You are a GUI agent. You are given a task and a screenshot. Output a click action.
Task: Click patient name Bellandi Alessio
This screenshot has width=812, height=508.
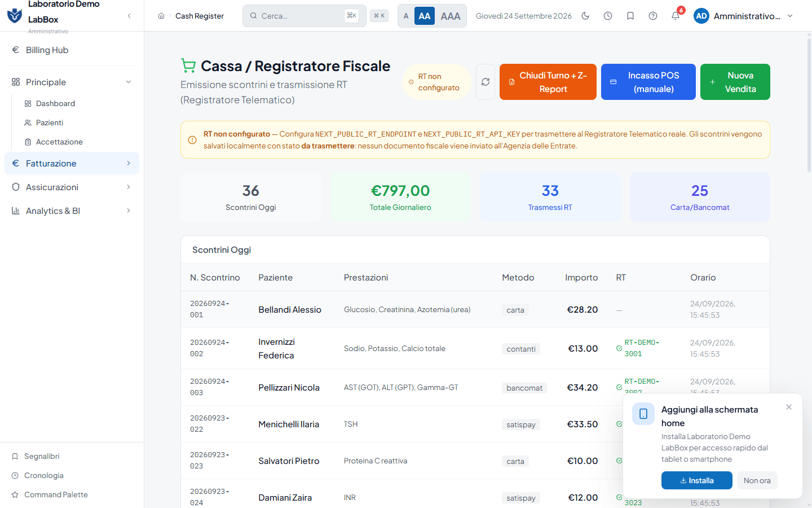point(290,309)
